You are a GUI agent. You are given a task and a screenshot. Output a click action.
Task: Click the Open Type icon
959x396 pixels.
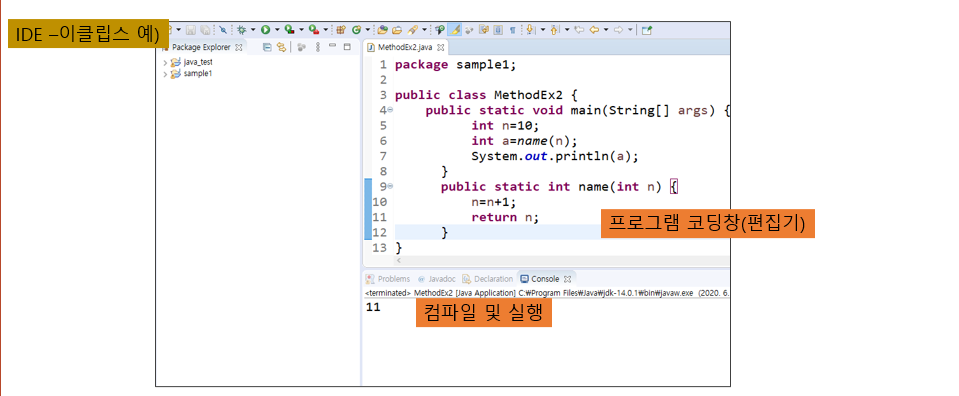click(x=383, y=29)
